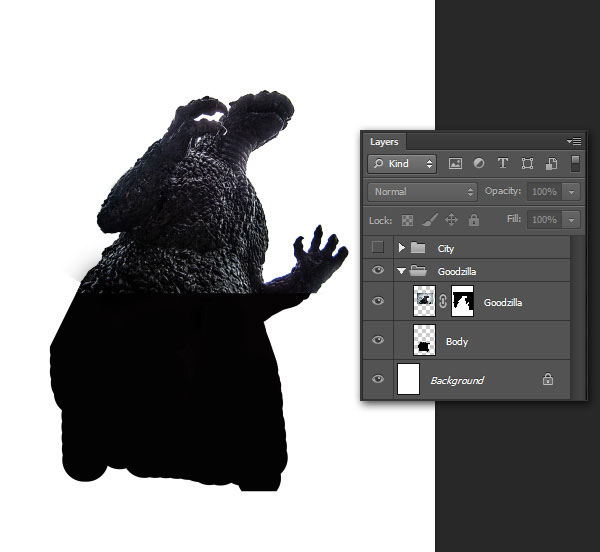600x552 pixels.
Task: Click the Lock label
Action: [x=380, y=221]
